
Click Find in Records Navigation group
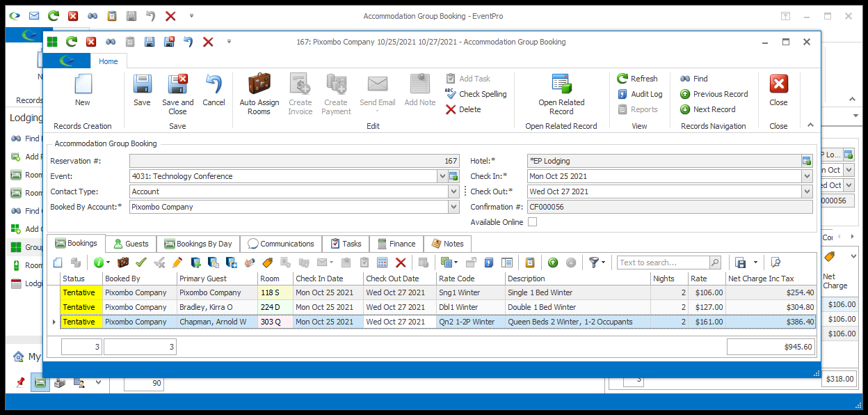[693, 79]
